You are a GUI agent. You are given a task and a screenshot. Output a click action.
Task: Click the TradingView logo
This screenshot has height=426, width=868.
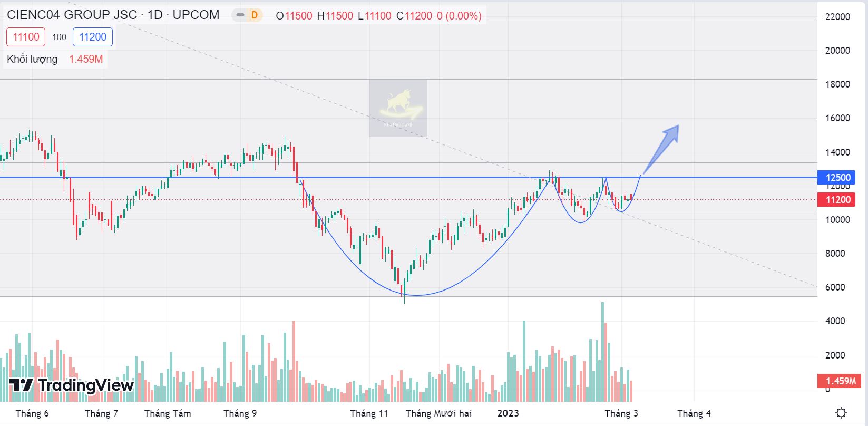pos(72,385)
